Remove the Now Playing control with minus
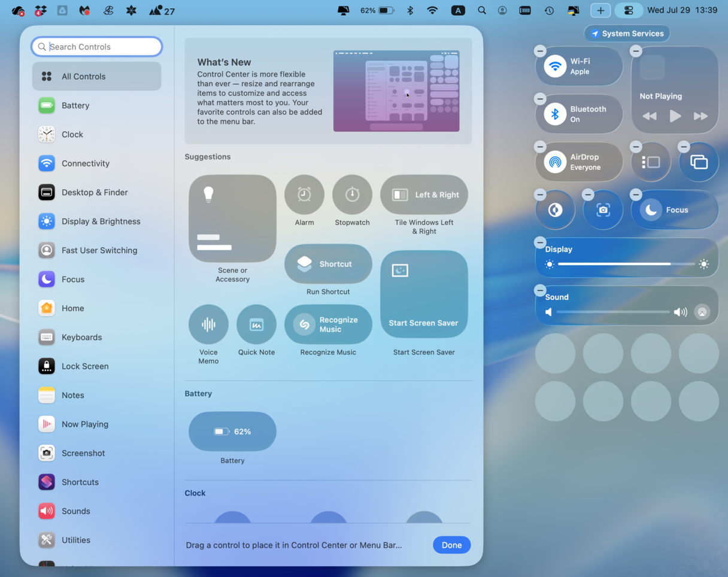This screenshot has height=577, width=728. click(636, 51)
